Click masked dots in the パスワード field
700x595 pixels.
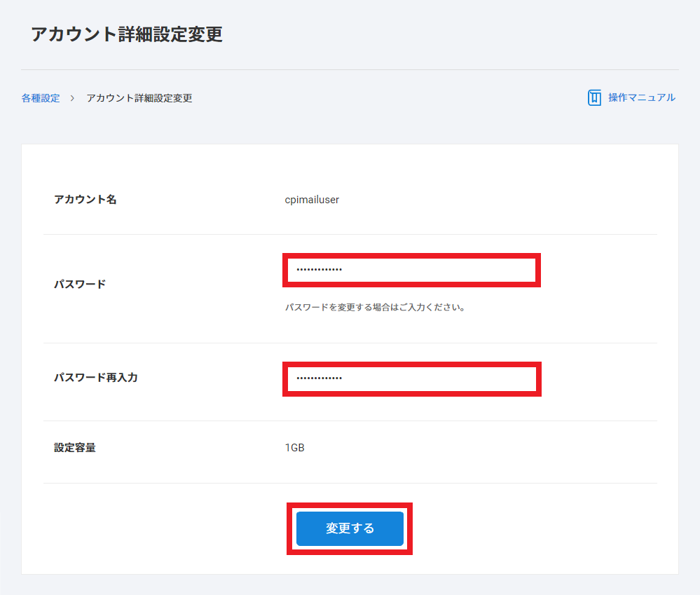coord(319,270)
